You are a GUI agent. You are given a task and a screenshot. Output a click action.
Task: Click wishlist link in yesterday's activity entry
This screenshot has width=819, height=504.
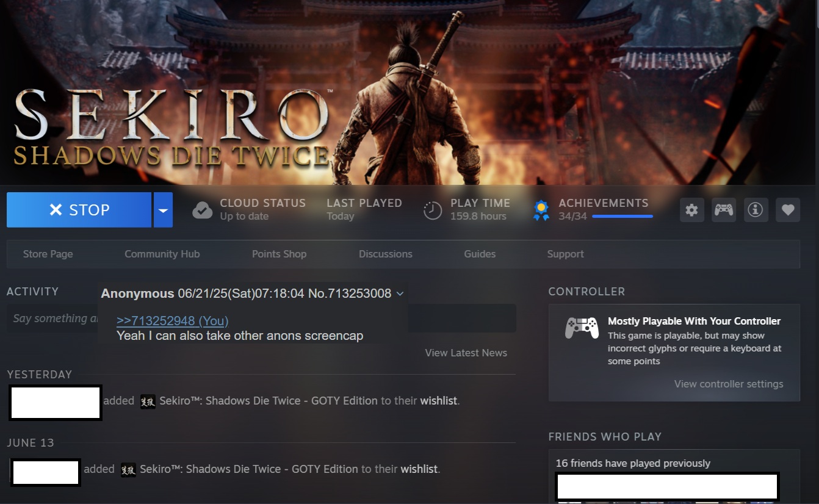point(439,401)
